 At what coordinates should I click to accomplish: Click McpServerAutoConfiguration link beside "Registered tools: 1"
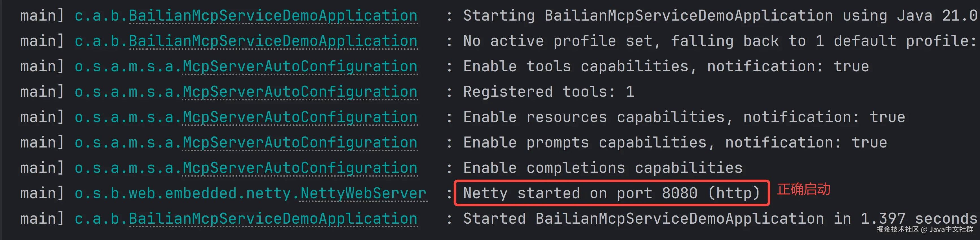[x=300, y=92]
